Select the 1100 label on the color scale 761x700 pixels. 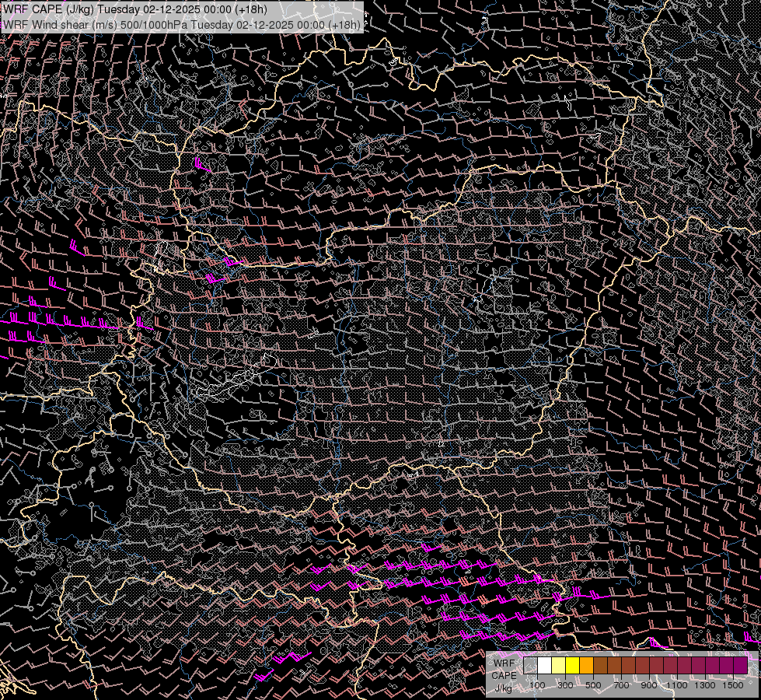[x=677, y=685]
